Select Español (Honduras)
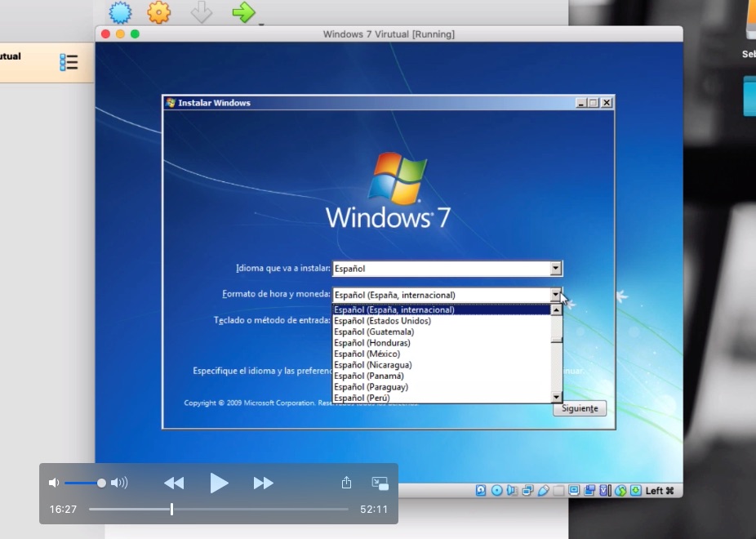Viewport: 756px width, 539px height. click(441, 343)
